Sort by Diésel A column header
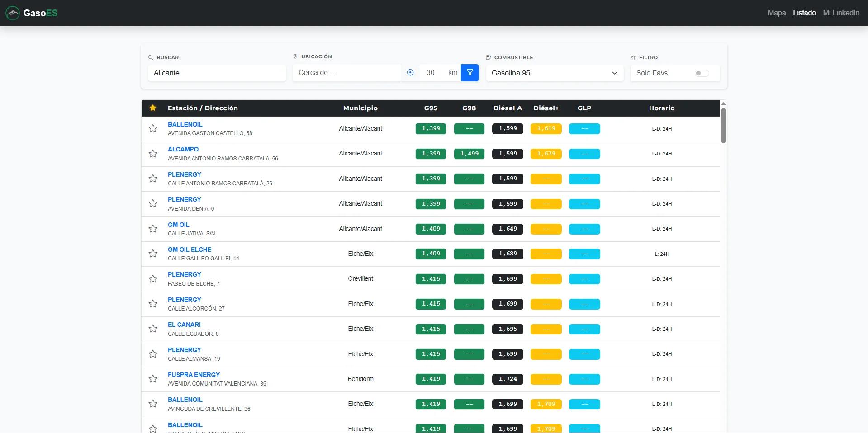 [x=508, y=108]
